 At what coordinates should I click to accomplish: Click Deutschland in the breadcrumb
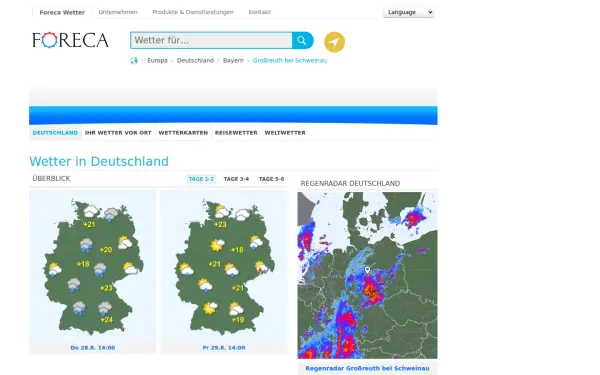coord(195,60)
